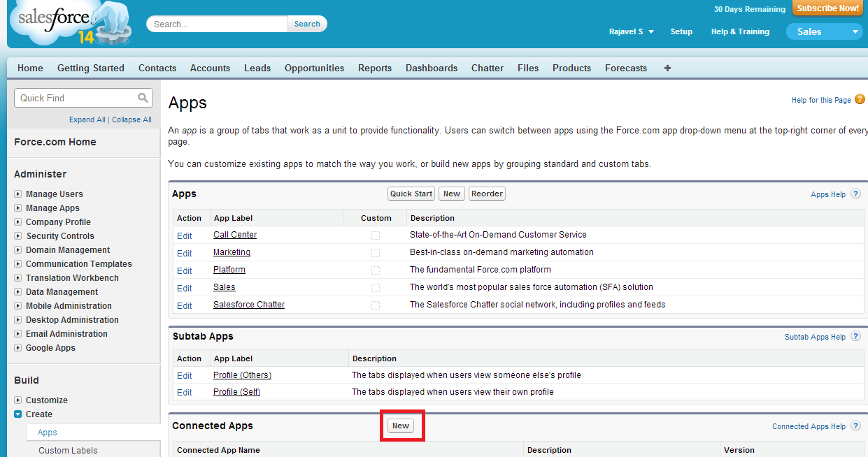
Task: Open the Opportunities tab
Action: [314, 68]
